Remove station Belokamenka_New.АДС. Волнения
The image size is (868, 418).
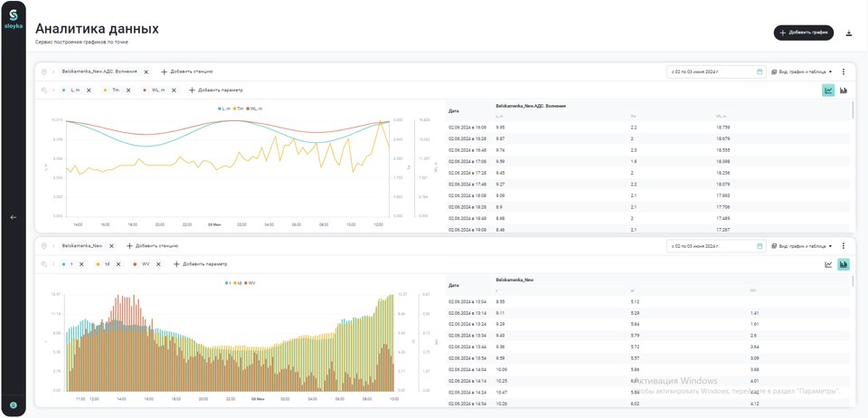coord(146,72)
